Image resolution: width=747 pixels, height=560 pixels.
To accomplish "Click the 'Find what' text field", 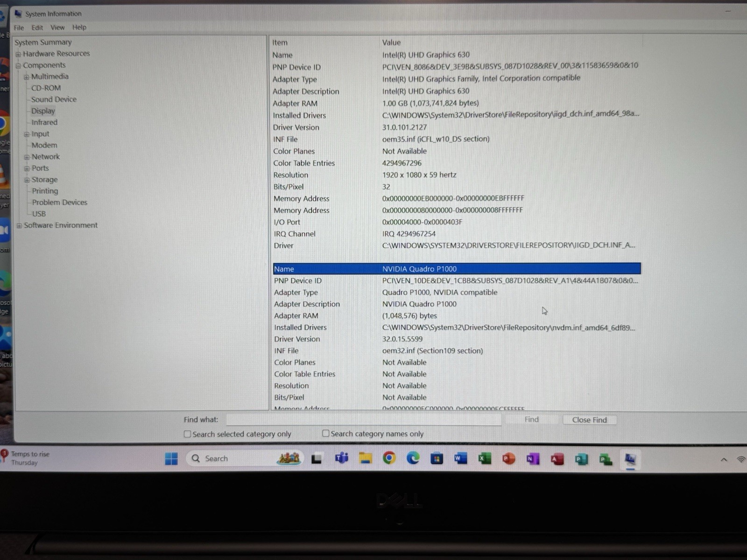I will pyautogui.click(x=364, y=420).
